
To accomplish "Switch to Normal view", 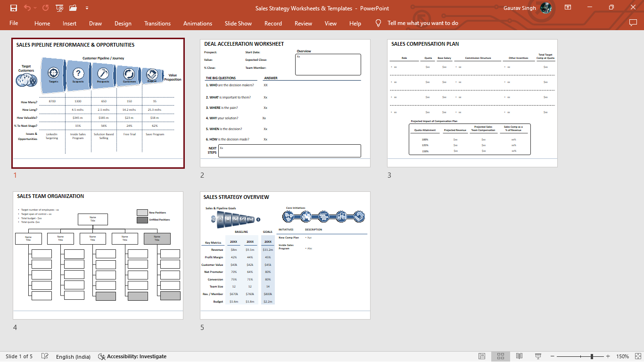I will (x=482, y=356).
